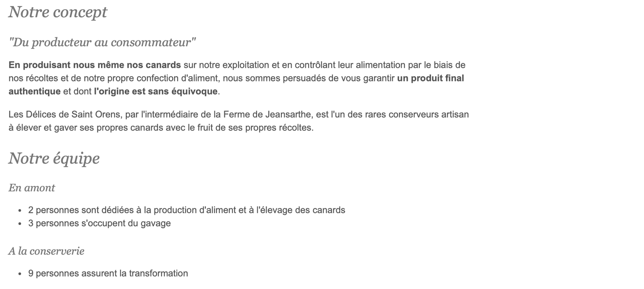Click the "Notre concept" heading

coord(58,12)
